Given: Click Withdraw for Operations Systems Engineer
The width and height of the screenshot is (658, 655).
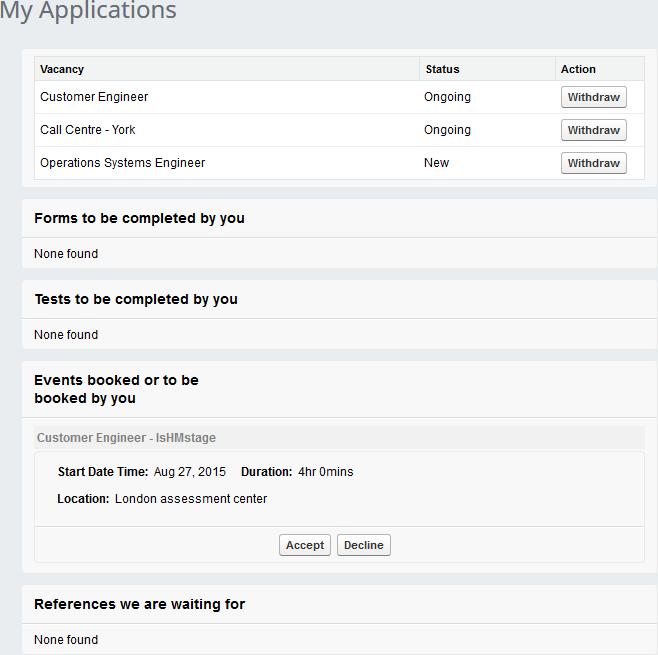Looking at the screenshot, I should tap(593, 163).
